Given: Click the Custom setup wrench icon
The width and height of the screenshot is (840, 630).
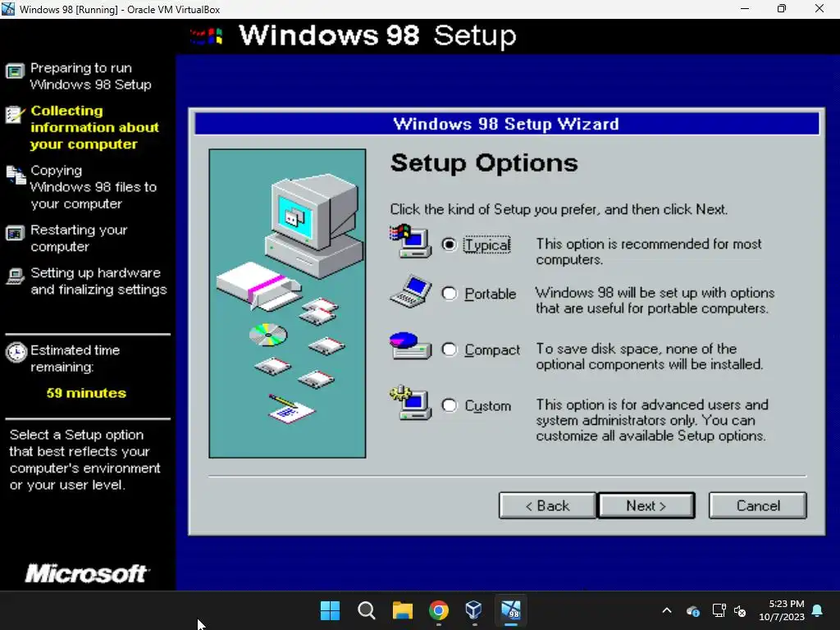Looking at the screenshot, I should click(410, 403).
